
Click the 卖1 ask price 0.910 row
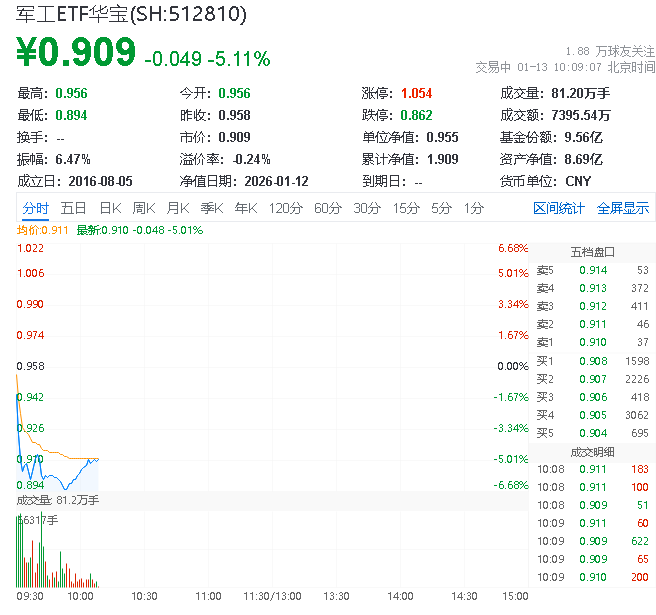pyautogui.click(x=592, y=342)
